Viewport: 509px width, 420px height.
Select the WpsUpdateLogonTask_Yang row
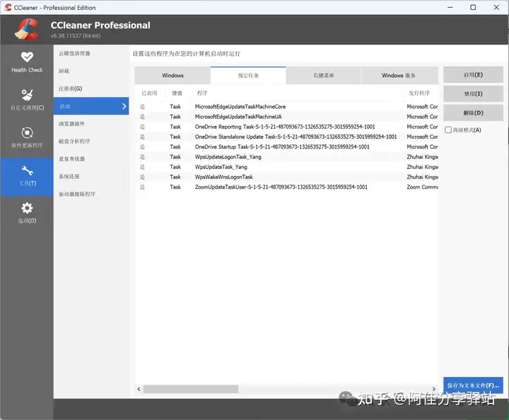click(x=286, y=157)
